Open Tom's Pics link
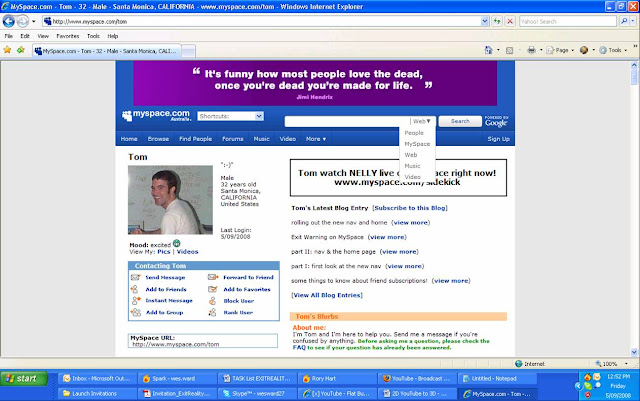 point(164,252)
